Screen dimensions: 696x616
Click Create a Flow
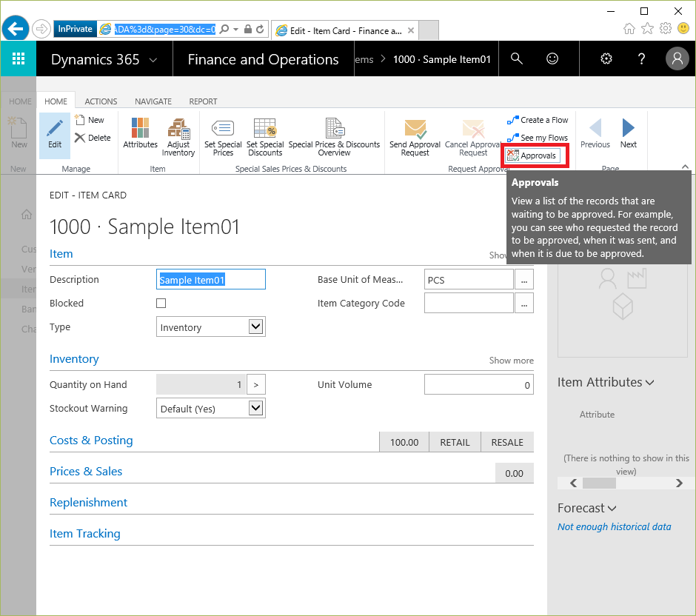(538, 120)
